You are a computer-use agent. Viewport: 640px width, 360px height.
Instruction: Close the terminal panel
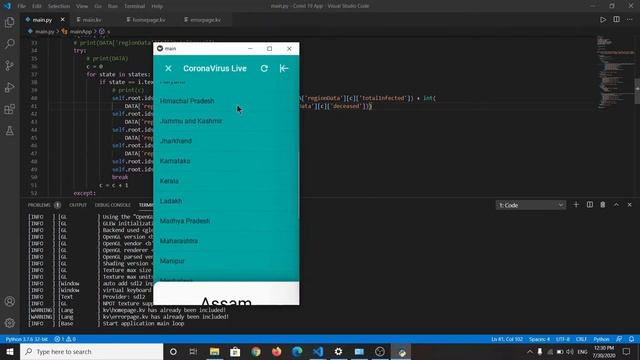tap(629, 204)
